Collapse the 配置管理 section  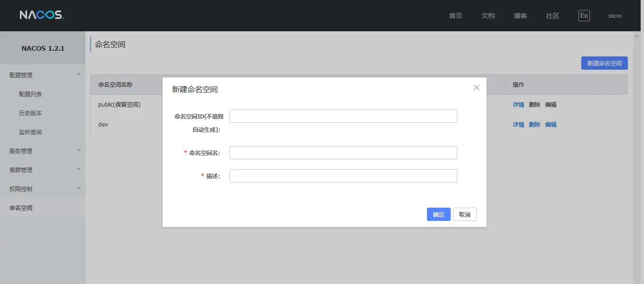pos(43,75)
